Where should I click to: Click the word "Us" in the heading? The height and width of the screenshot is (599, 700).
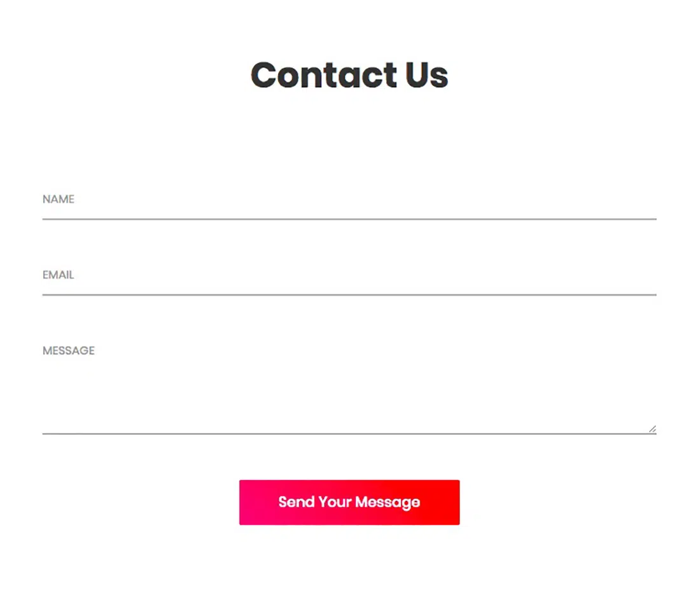click(x=426, y=75)
